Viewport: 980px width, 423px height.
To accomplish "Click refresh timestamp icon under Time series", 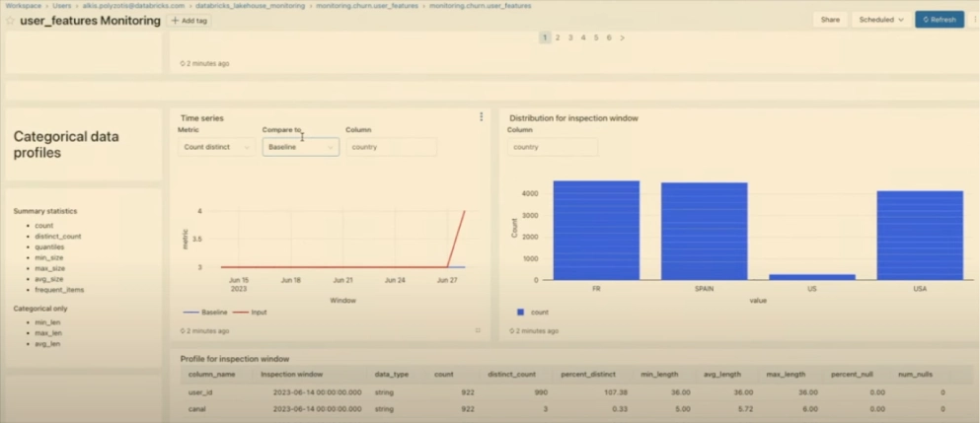I will coord(183,331).
